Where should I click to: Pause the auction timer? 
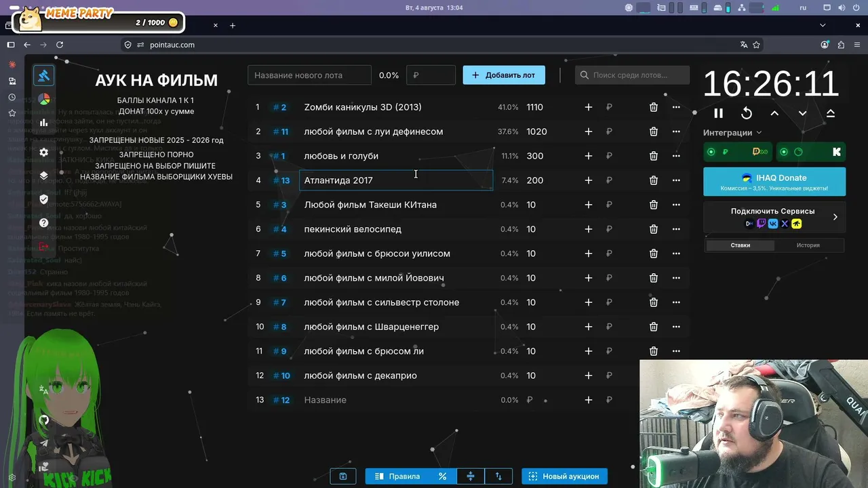719,113
